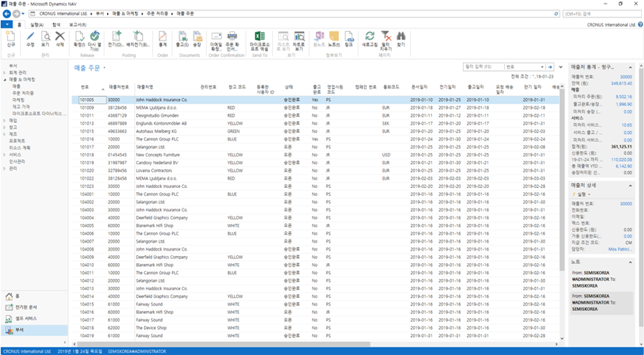Open 재고 가격 in navigation tree

coord(21,106)
